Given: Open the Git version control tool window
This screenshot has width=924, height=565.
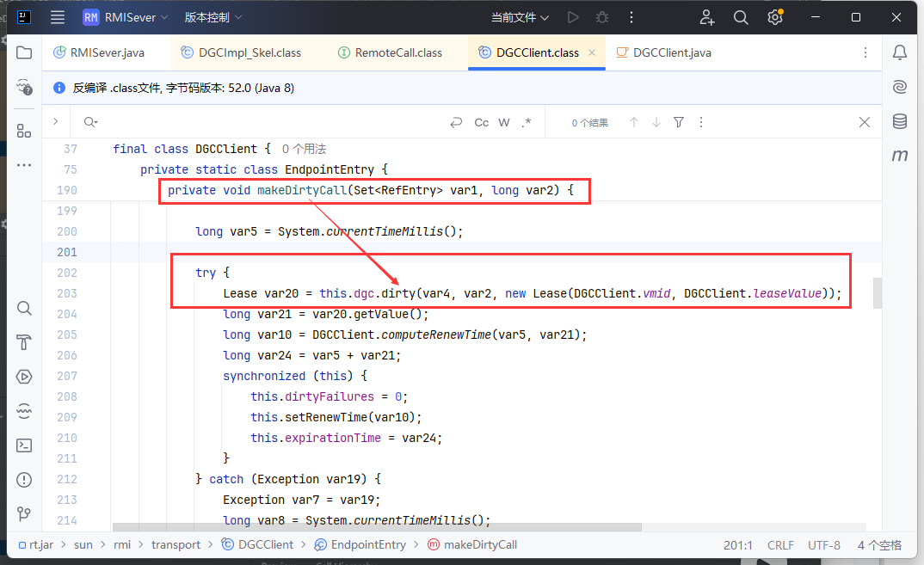Looking at the screenshot, I should pos(24,514).
